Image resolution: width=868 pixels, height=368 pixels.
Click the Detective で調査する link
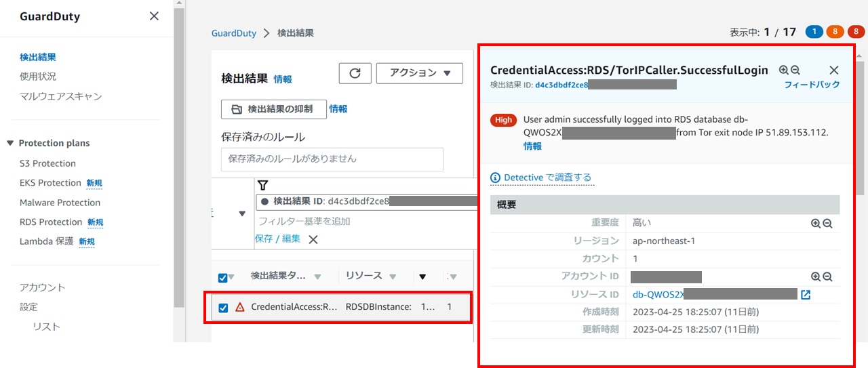click(x=548, y=178)
